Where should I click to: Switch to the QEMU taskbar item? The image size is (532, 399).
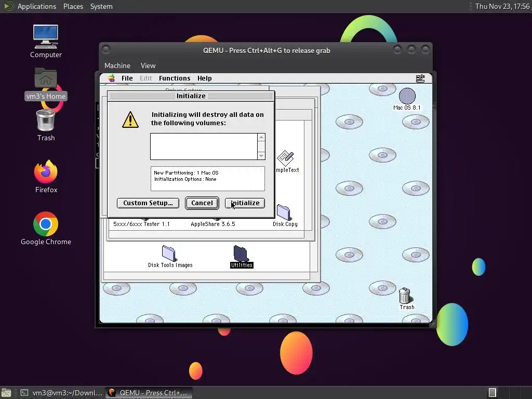click(149, 393)
